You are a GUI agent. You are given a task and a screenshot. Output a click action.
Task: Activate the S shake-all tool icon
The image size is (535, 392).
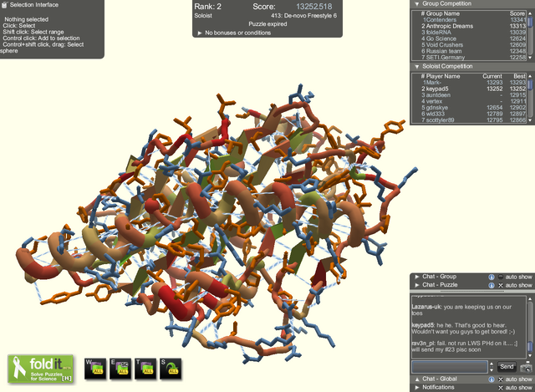pos(171,369)
